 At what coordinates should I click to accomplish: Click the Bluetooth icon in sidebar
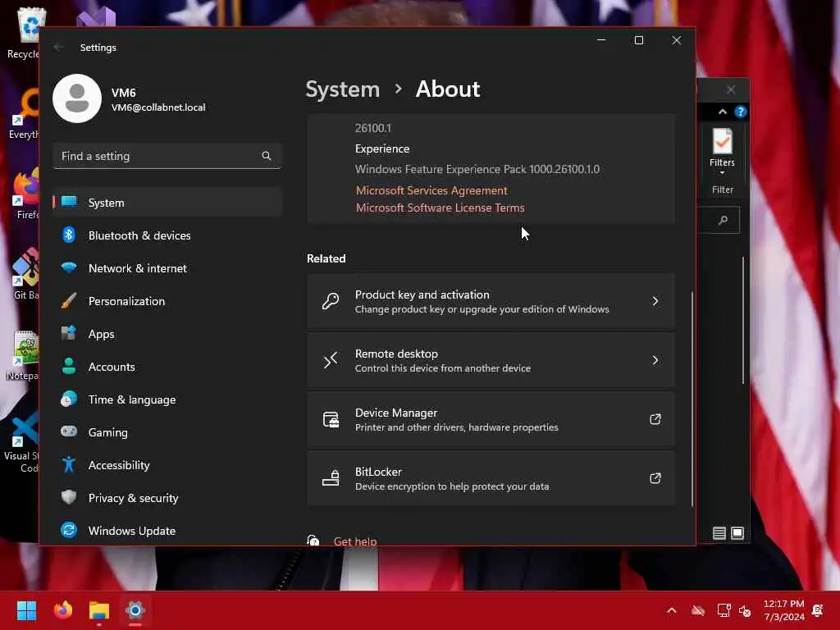pyautogui.click(x=69, y=235)
